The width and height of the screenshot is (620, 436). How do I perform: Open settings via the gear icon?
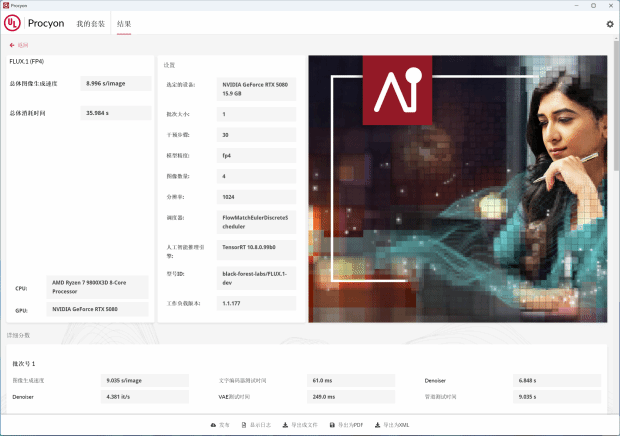(610, 23)
